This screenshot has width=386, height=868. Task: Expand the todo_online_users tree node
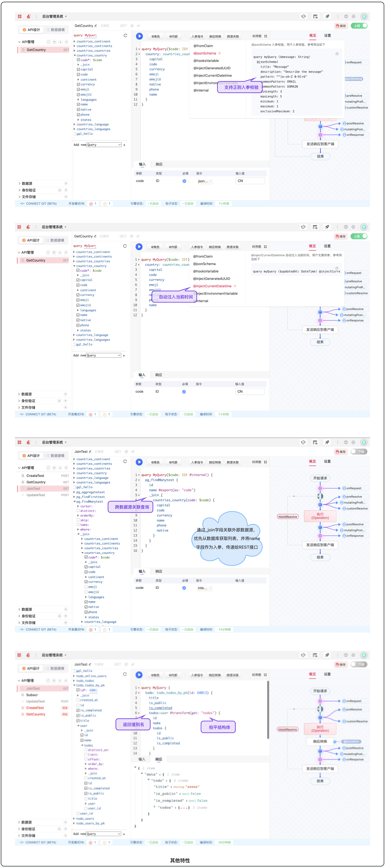coord(74,676)
